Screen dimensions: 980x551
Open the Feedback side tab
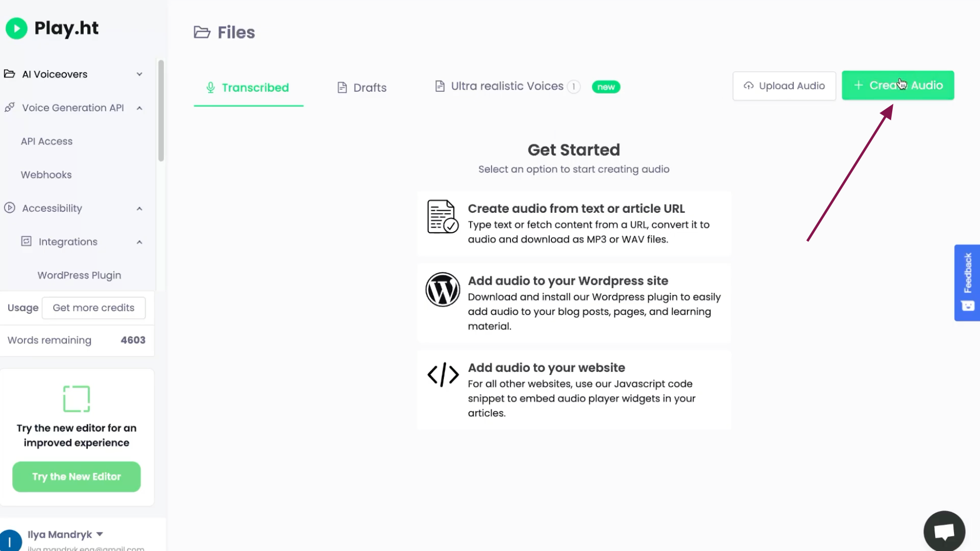967,283
